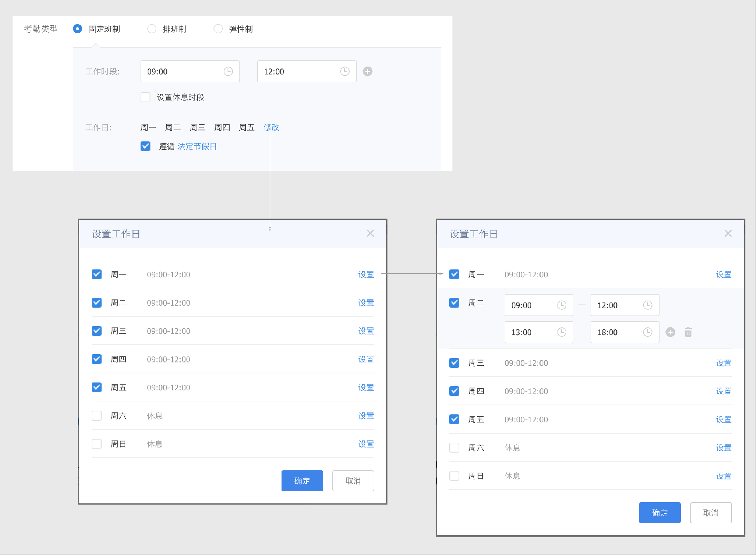756x555 pixels.
Task: Click 设置 for 周四 in left dialog
Action: click(366, 359)
